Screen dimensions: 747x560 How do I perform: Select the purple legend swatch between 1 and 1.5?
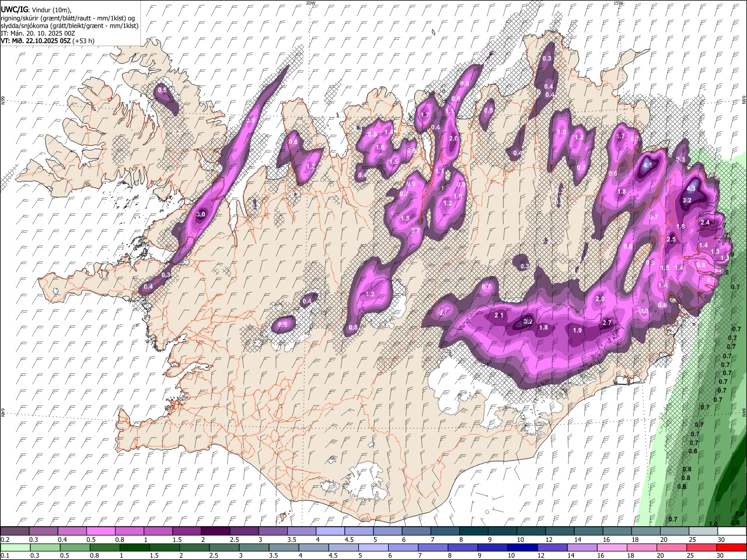coord(158,531)
